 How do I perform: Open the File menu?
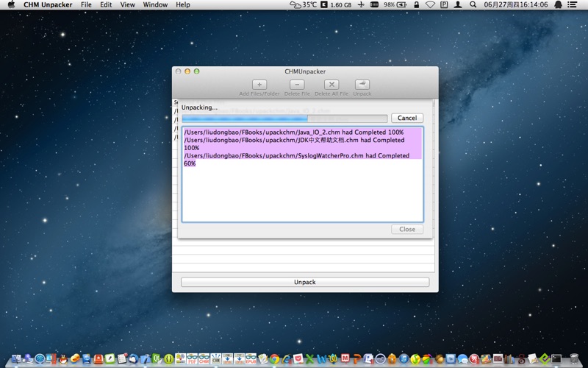coord(86,4)
